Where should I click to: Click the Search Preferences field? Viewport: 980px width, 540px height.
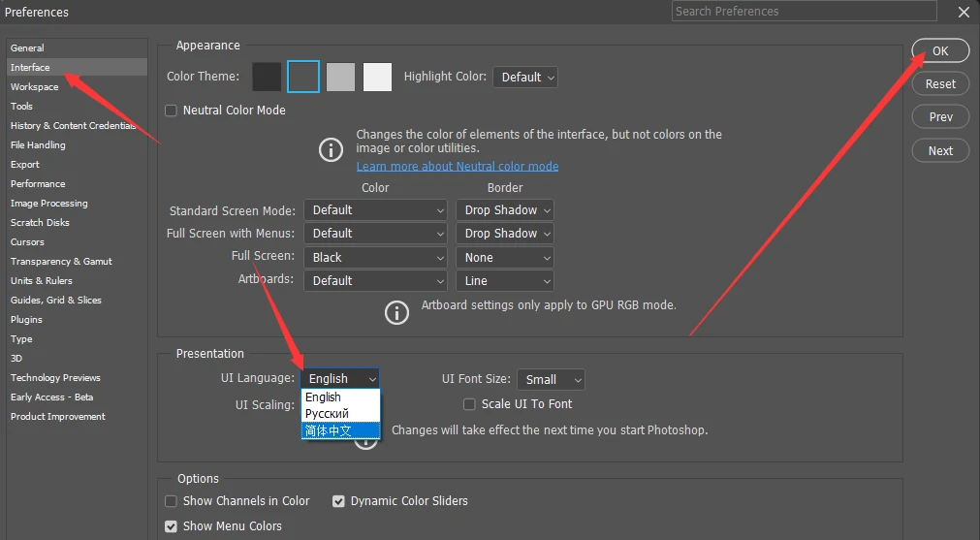805,12
